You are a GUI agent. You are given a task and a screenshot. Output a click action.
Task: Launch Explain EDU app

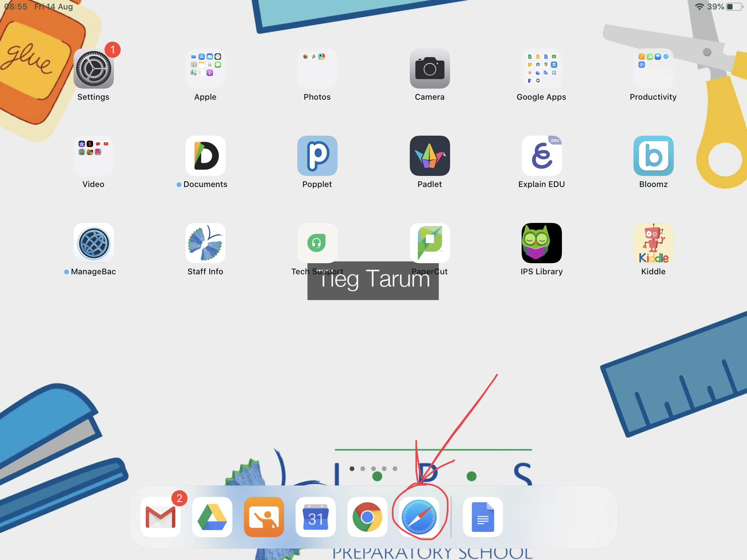click(541, 156)
